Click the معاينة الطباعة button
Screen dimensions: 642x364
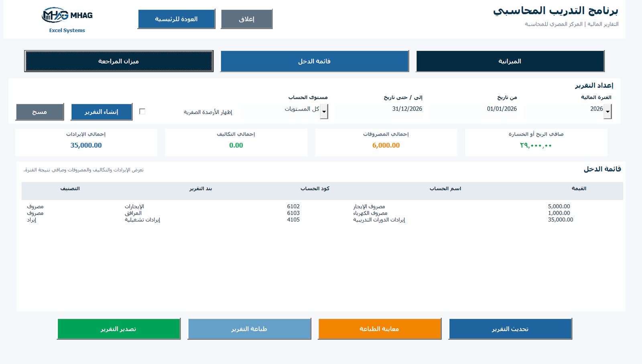380,329
